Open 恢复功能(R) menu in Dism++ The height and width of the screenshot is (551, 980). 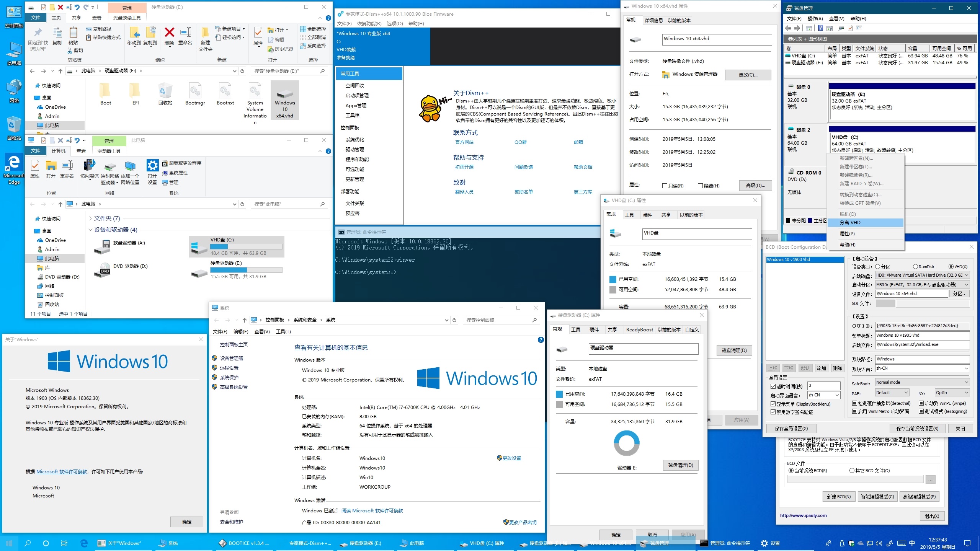tap(369, 24)
